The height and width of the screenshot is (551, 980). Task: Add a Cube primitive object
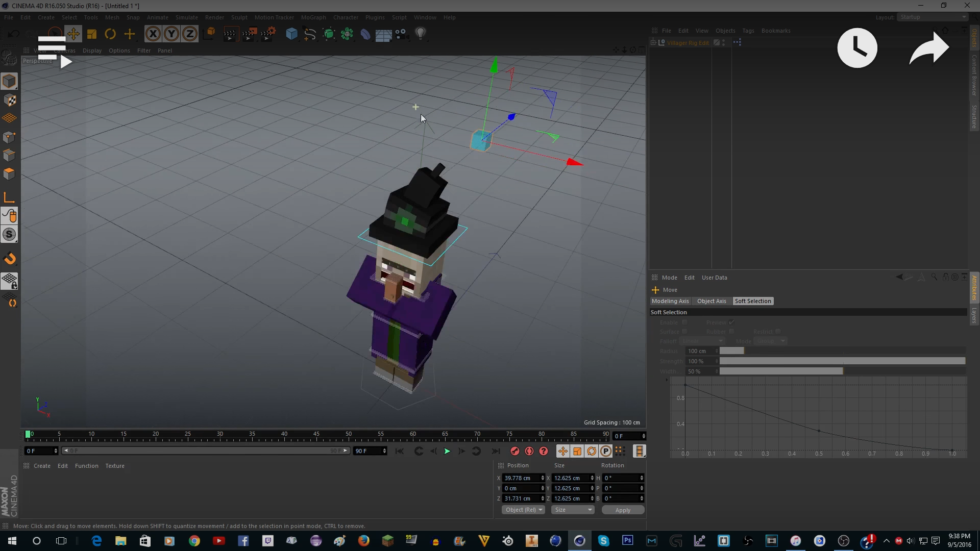pos(291,34)
